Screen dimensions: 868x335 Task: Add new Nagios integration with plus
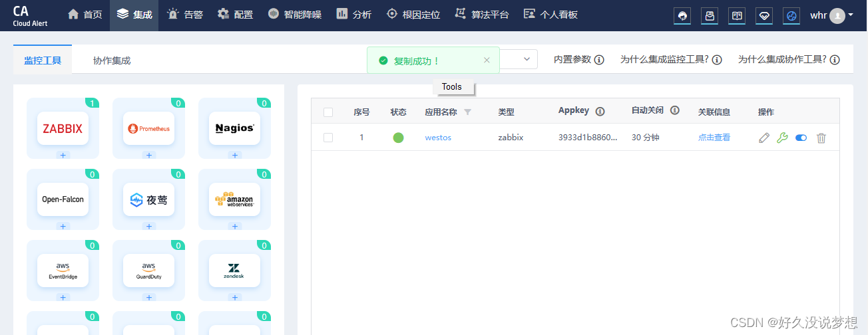(x=234, y=155)
